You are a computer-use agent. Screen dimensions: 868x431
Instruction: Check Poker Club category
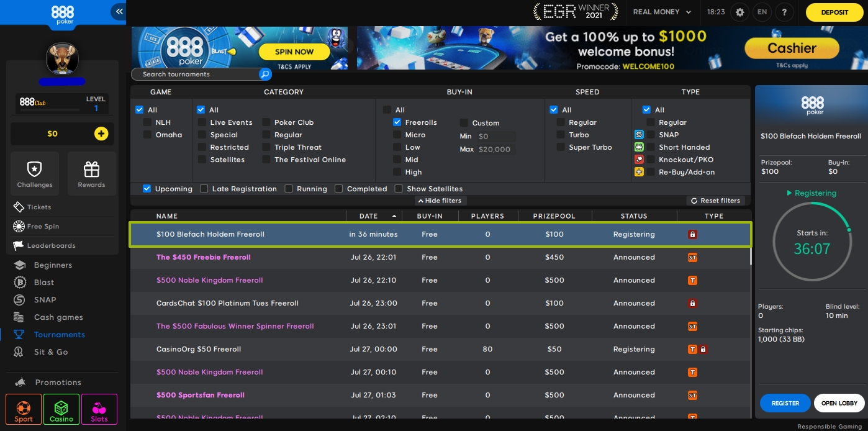266,122
